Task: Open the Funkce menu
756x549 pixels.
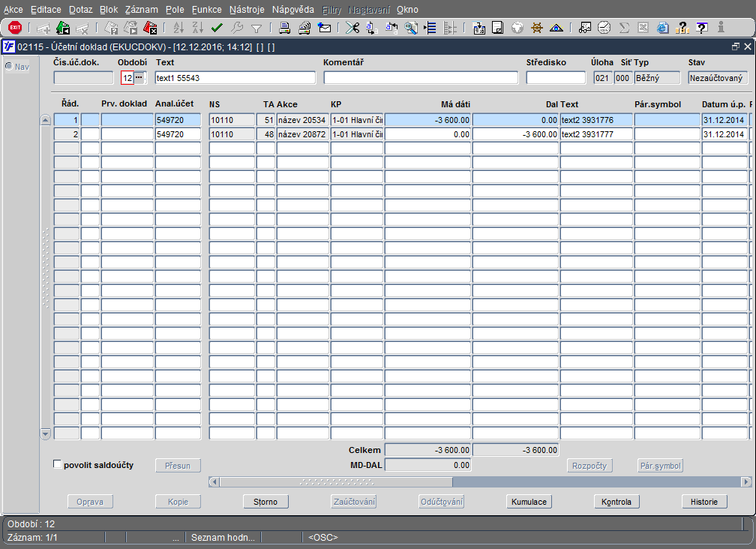Action: click(206, 9)
